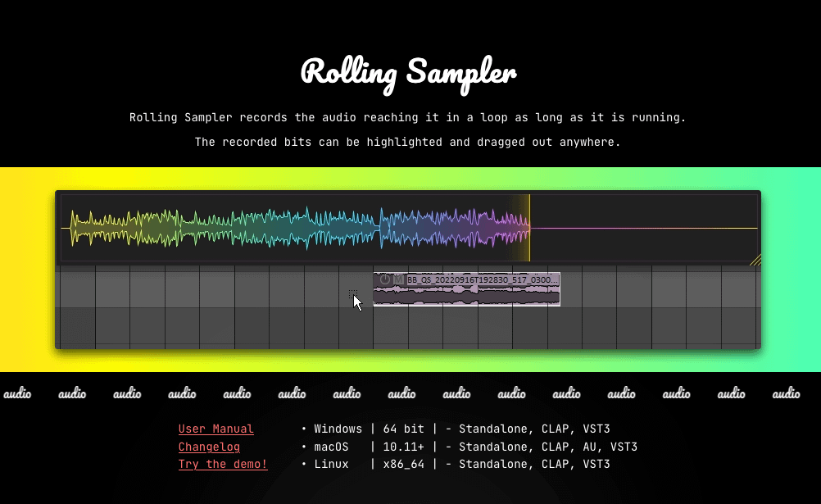Toggle the M mute button on the clip

pyautogui.click(x=399, y=279)
